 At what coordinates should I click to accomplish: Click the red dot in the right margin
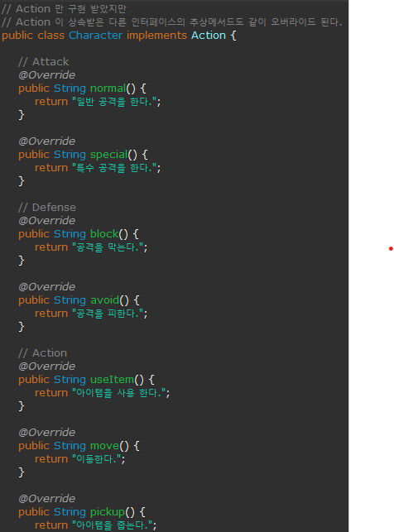pyautogui.click(x=391, y=249)
